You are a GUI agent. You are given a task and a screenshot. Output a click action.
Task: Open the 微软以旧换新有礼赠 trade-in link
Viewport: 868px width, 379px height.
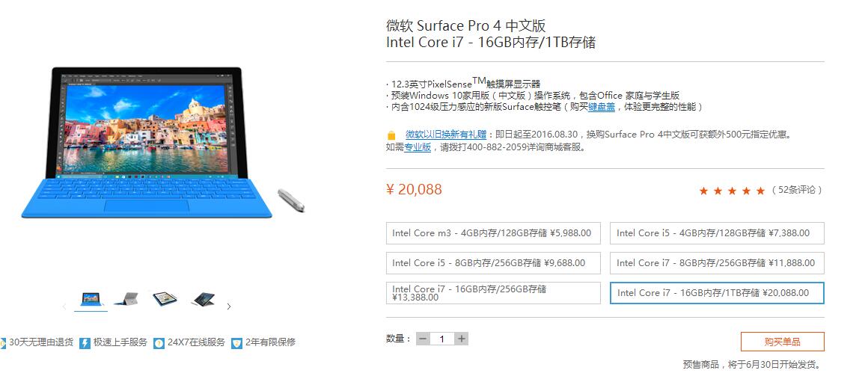446,135
